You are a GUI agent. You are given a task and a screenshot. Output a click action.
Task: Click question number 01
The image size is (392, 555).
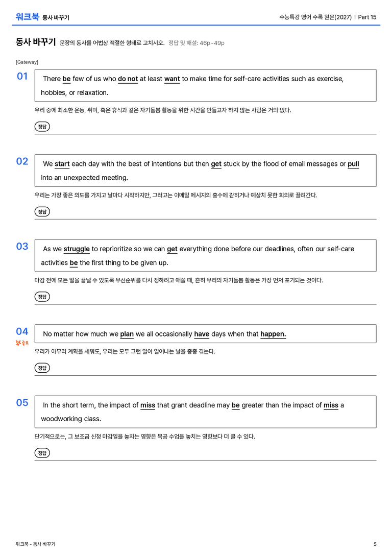pos(22,76)
